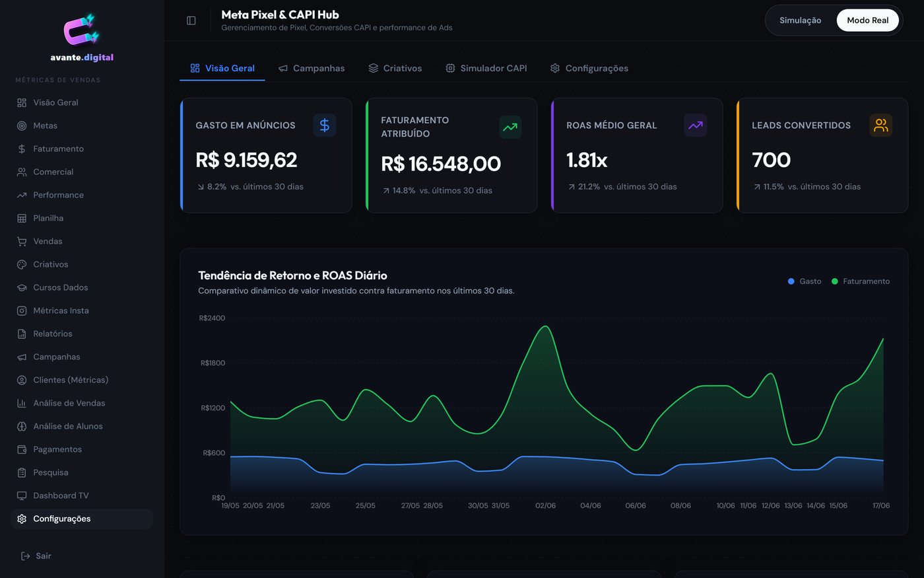Click the 02/06 date on chart axis
The height and width of the screenshot is (578, 924).
545,505
